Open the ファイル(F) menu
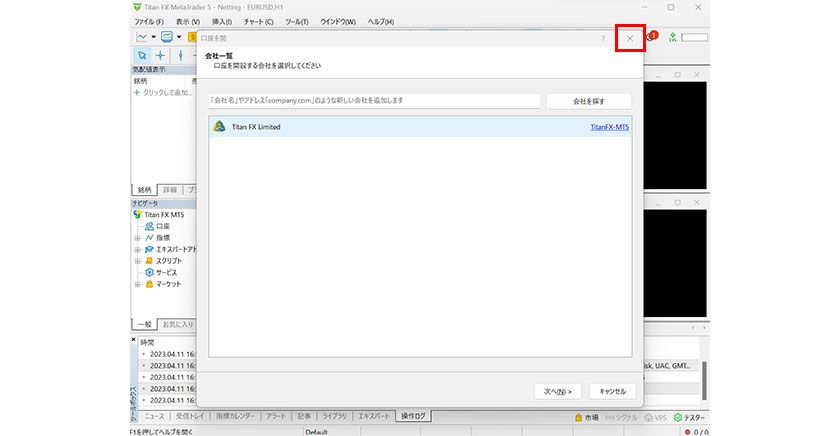The image size is (840, 436). coord(149,22)
